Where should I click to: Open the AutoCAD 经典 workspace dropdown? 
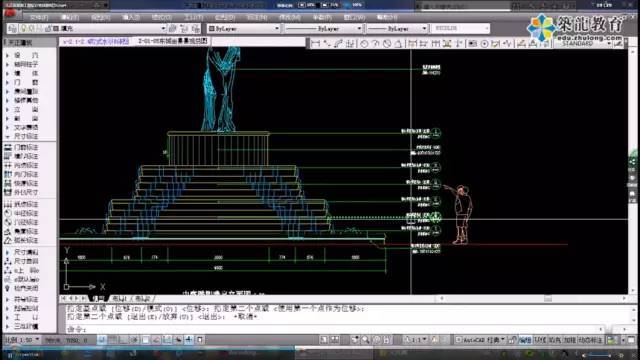click(480, 340)
